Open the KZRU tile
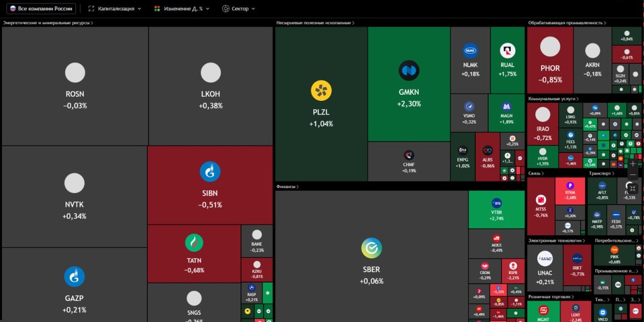 [257, 270]
